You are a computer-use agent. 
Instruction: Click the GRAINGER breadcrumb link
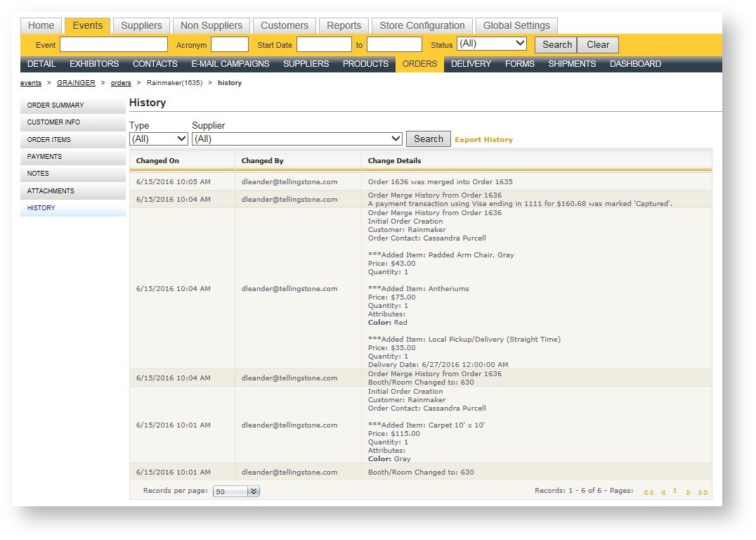point(76,83)
